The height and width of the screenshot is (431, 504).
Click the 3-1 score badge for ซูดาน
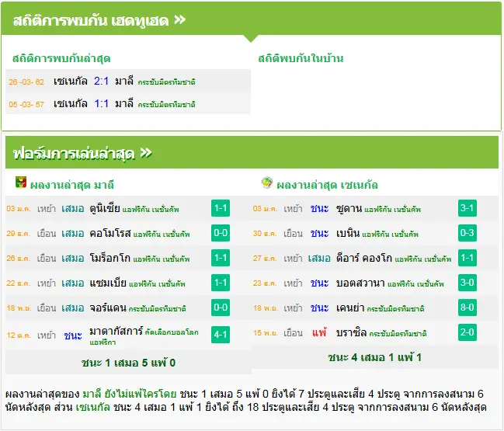click(x=467, y=208)
